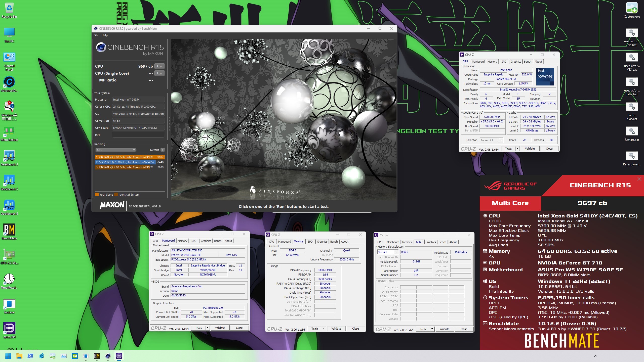
Task: Launch PowerShell from the taskbar
Action: click(30, 356)
